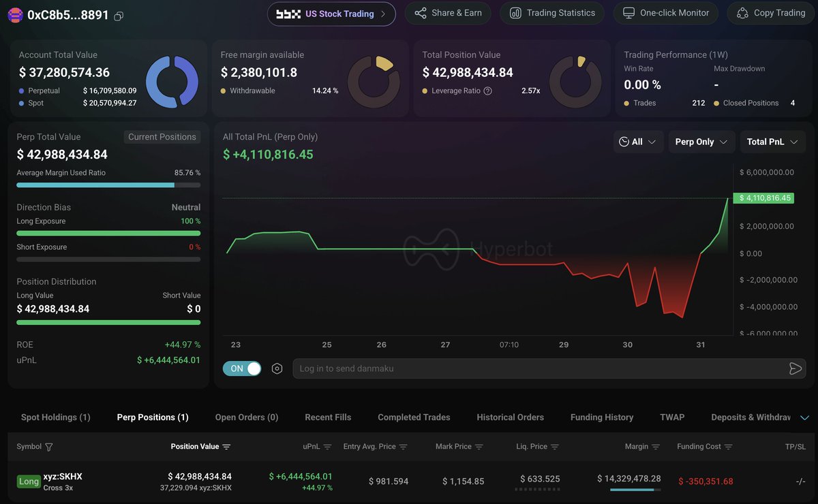Expand the Perp Only dropdown
818x504 pixels.
click(x=701, y=142)
